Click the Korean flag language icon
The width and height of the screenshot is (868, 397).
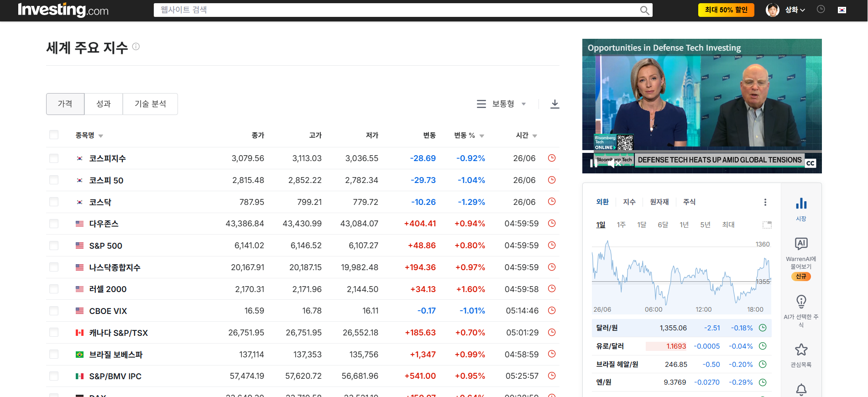(842, 10)
